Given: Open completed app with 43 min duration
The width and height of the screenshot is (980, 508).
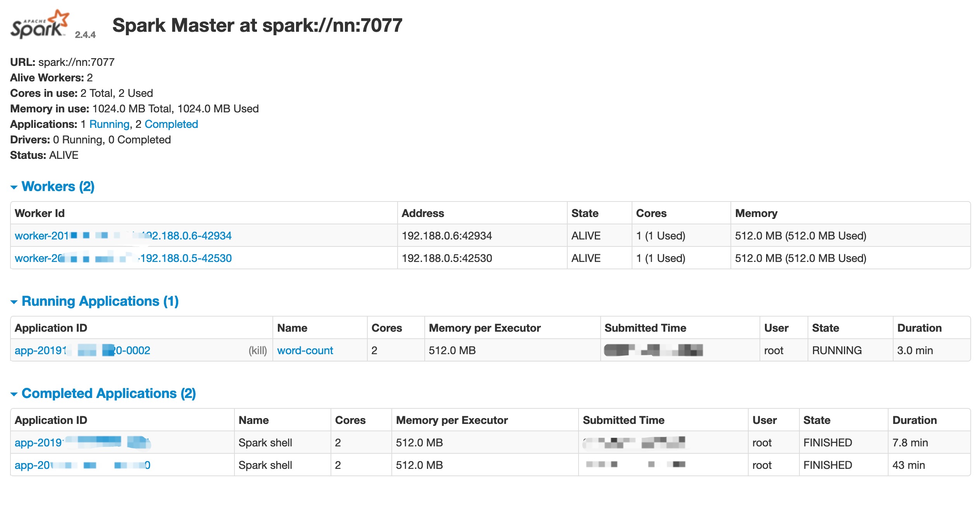Looking at the screenshot, I should click(82, 465).
